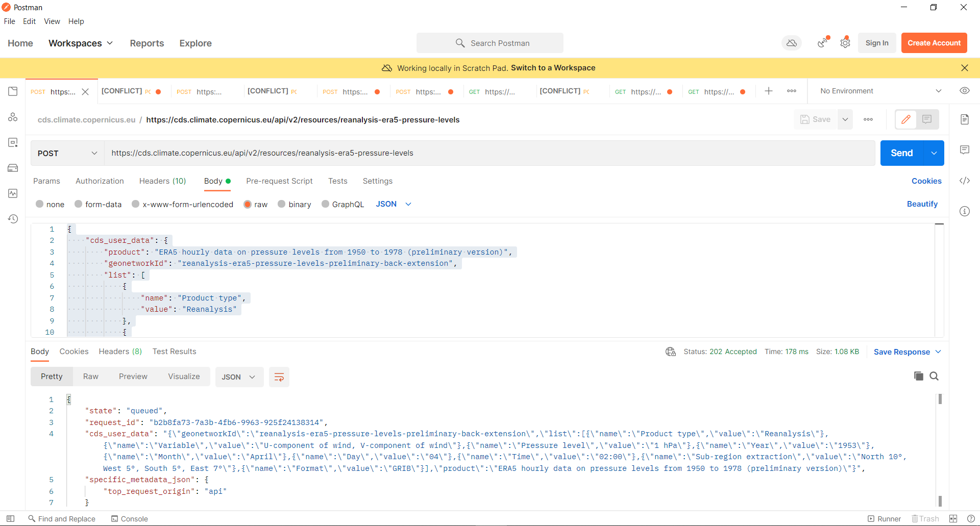Open the View menu
This screenshot has width=980, height=526.
pos(52,21)
